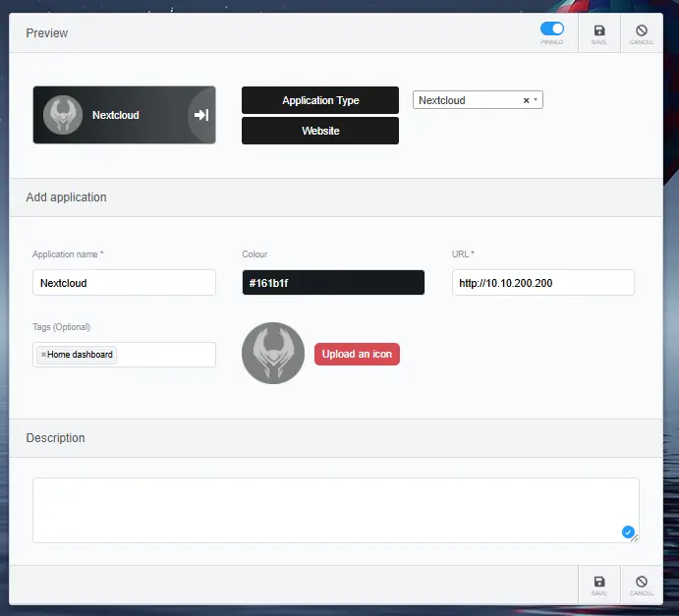Click the Add application section heading

pyautogui.click(x=66, y=197)
